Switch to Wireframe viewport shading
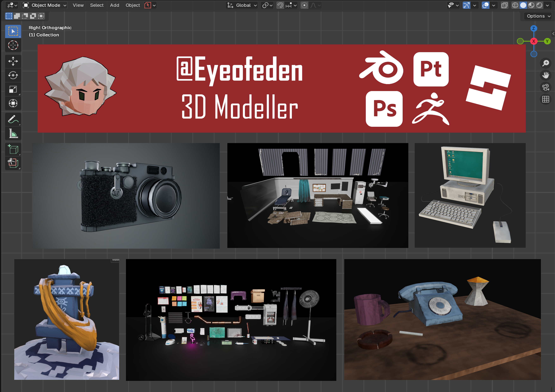Viewport: 555px width, 392px height. tap(515, 5)
